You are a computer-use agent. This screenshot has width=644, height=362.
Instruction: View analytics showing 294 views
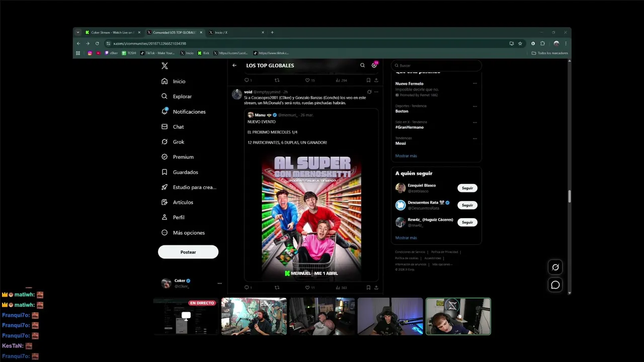(341, 80)
